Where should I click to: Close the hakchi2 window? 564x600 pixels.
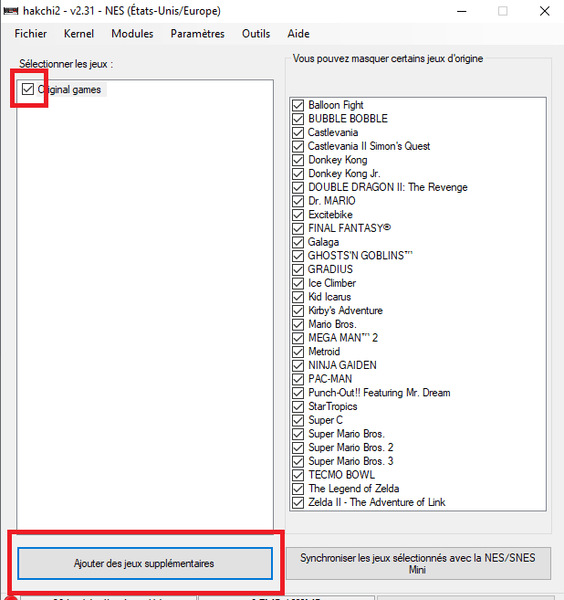point(544,11)
